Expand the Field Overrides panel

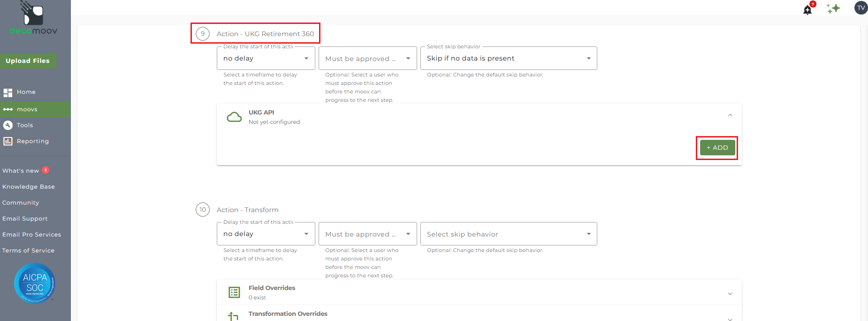point(730,294)
